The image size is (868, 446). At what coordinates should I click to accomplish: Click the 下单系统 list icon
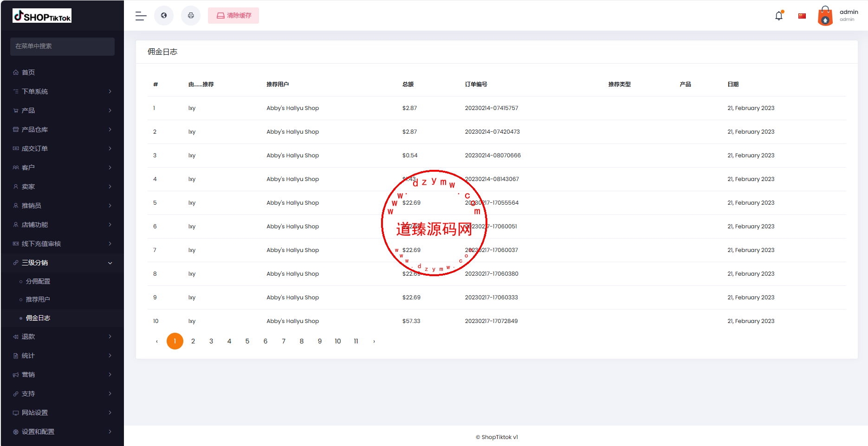16,91
